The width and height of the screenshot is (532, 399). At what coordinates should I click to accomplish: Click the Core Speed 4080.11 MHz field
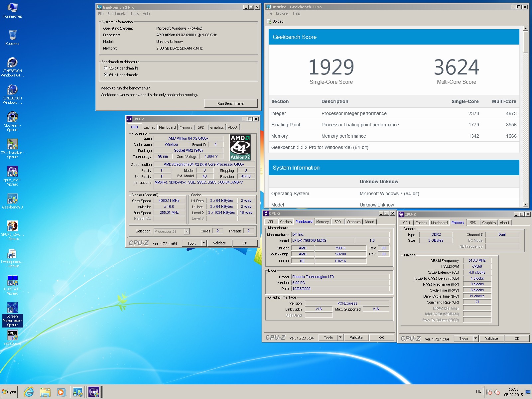point(169,200)
